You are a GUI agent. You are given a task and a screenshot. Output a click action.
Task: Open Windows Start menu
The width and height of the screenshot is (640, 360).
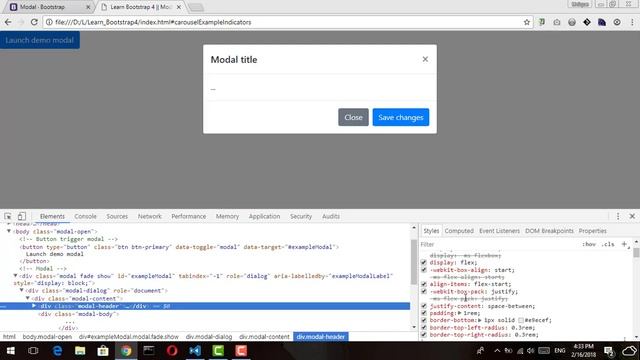pyautogui.click(x=11, y=351)
